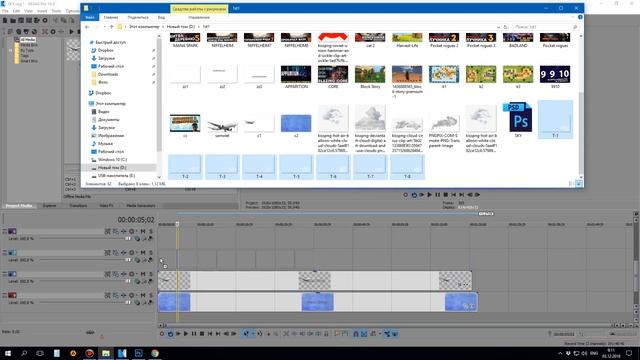Go back in Explorer navigation
Viewport: 640px width, 360px height.
click(x=87, y=27)
